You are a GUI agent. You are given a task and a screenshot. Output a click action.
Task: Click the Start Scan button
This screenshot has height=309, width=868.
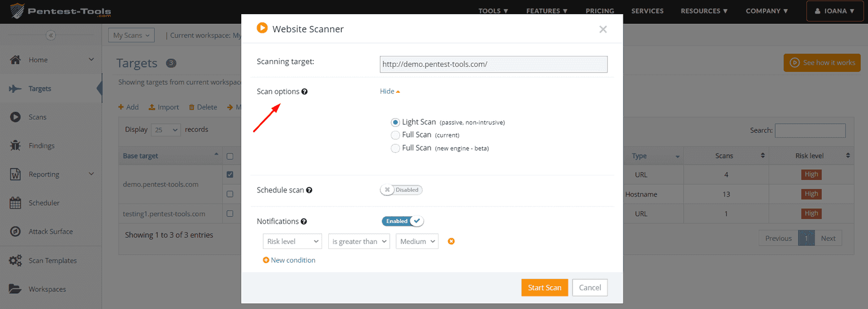[544, 287]
